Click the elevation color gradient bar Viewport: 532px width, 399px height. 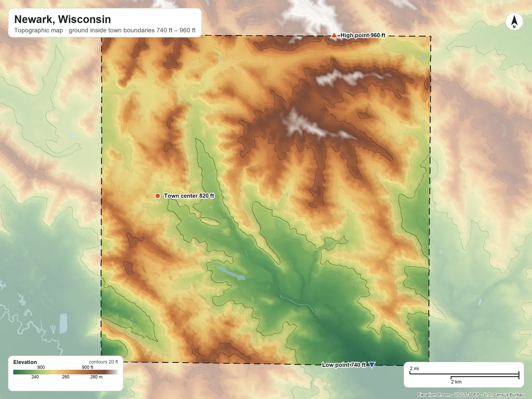(66, 372)
